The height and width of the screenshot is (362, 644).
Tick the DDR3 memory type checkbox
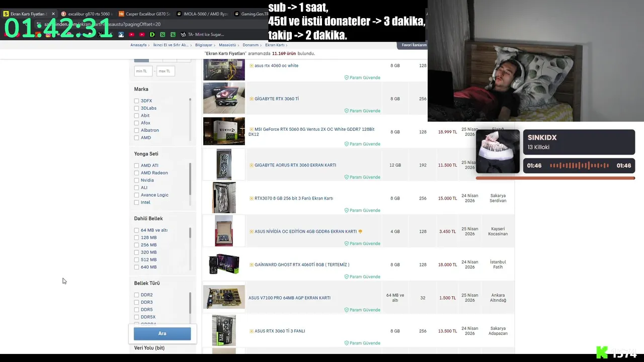tap(136, 302)
